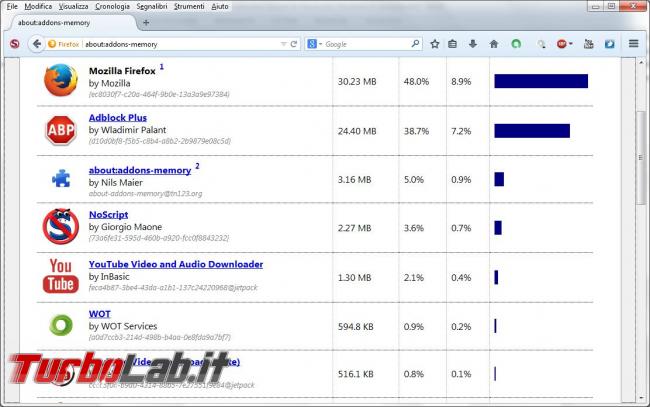The image size is (650, 407).
Task: Click the NoScript memory usage bar
Action: [498, 228]
